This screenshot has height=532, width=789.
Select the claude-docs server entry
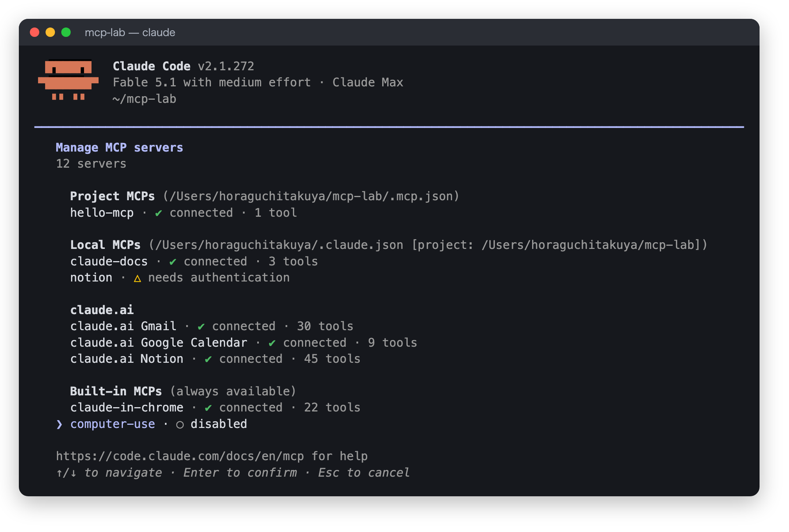[194, 262]
